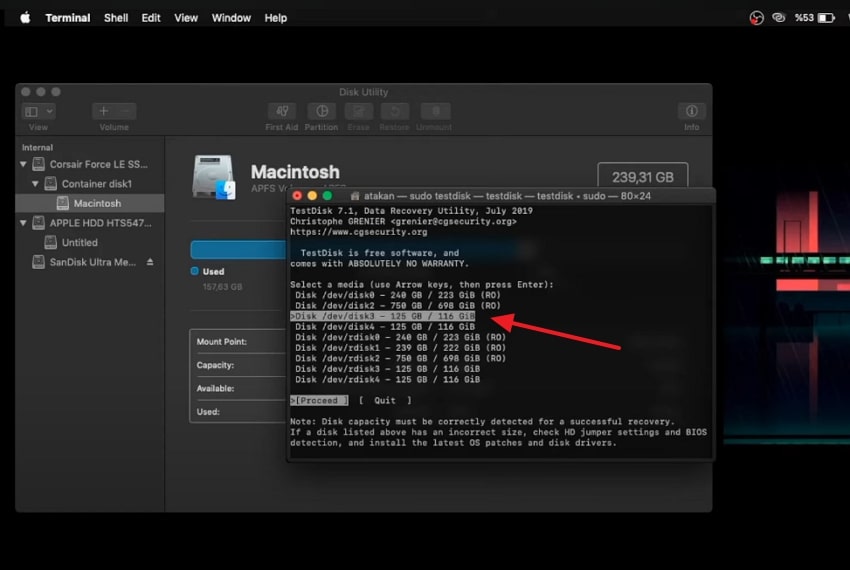Click the Disk Utility sidebar View icon
850x570 pixels.
[31, 111]
